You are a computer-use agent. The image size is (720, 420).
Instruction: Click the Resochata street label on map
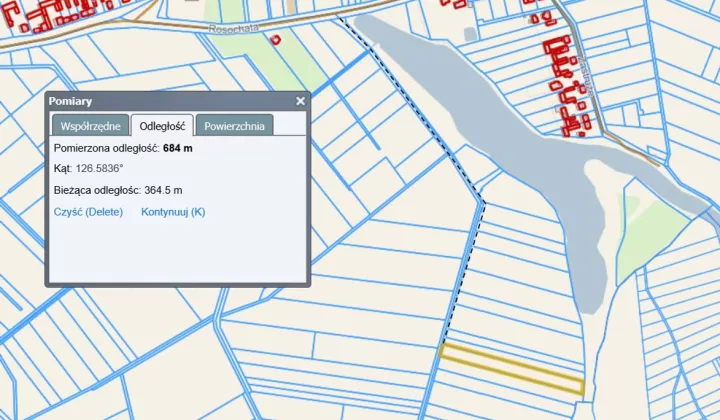[x=233, y=28]
